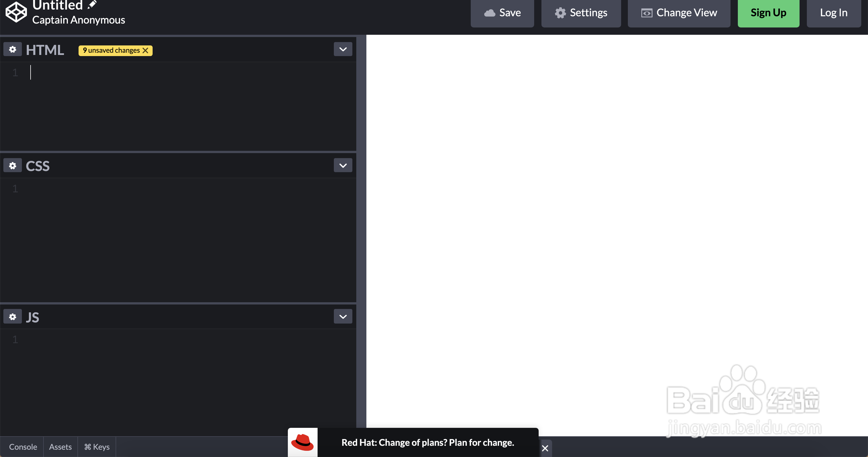Click the Log In button

833,12
